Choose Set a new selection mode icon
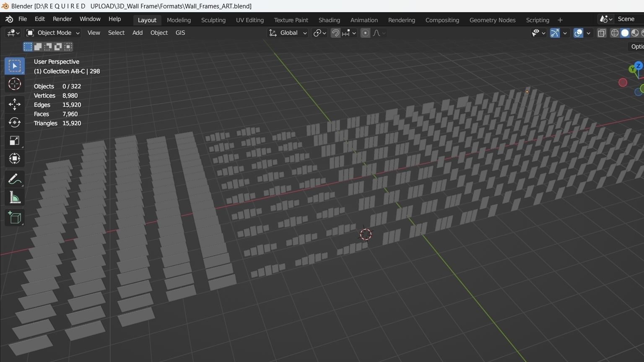The image size is (644, 362). pos(28,47)
